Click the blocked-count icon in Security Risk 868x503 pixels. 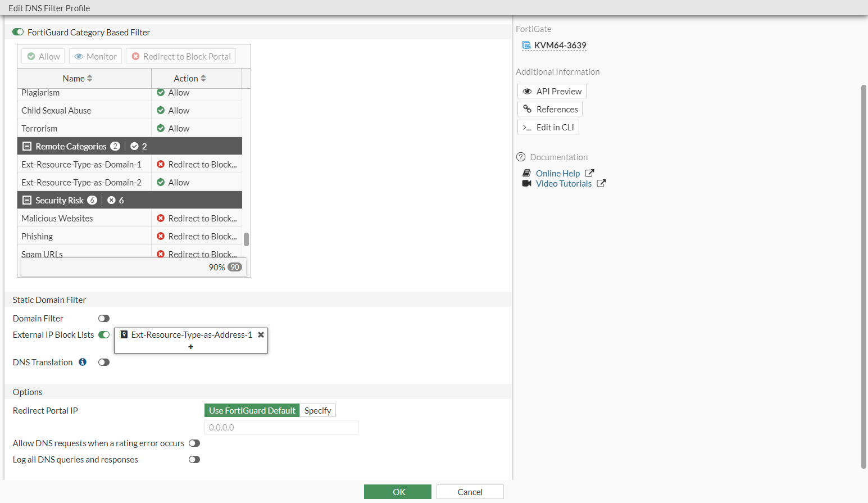pos(111,200)
